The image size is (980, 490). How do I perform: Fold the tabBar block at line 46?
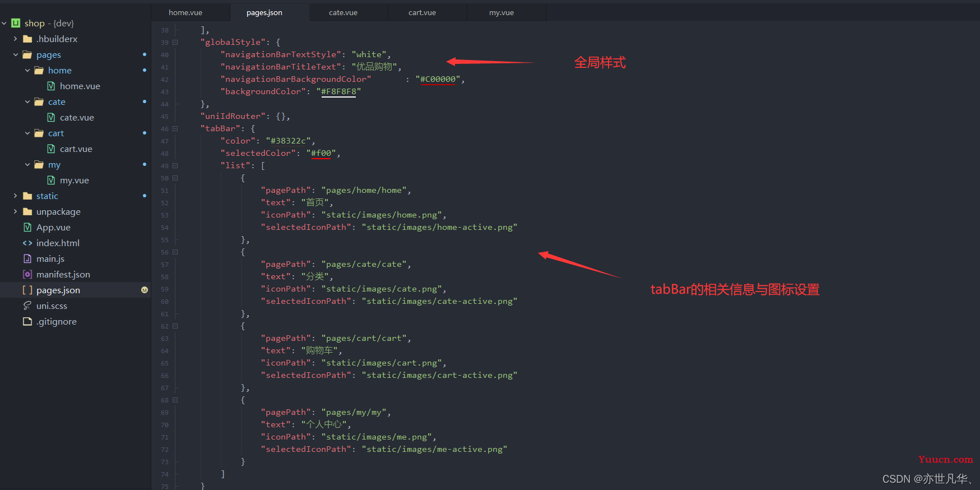pyautogui.click(x=175, y=128)
